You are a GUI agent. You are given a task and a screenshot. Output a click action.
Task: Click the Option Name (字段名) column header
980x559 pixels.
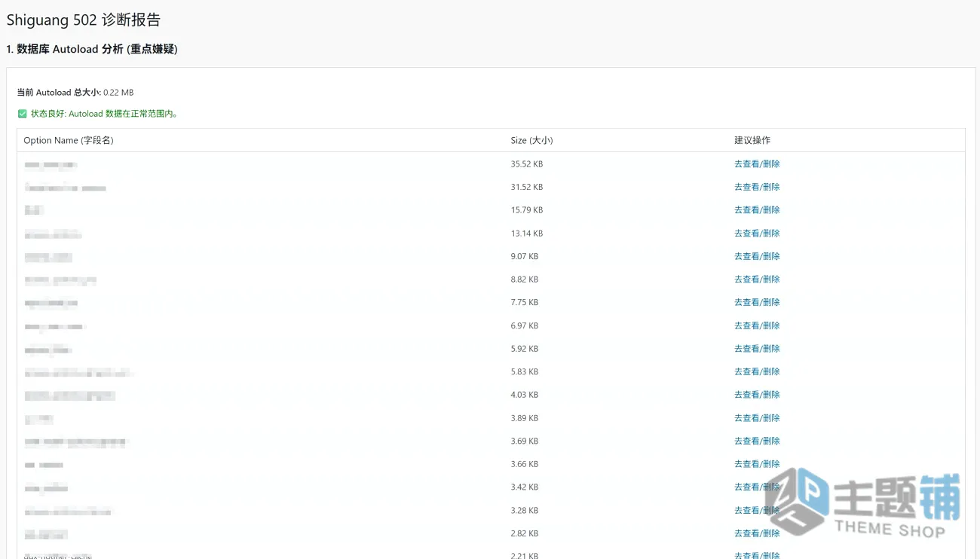click(x=69, y=140)
